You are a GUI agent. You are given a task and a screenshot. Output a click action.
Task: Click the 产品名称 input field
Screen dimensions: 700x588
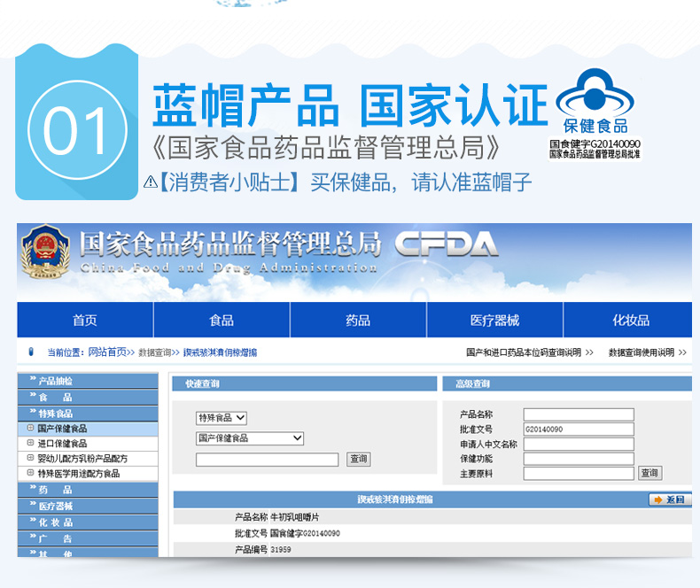[579, 414]
